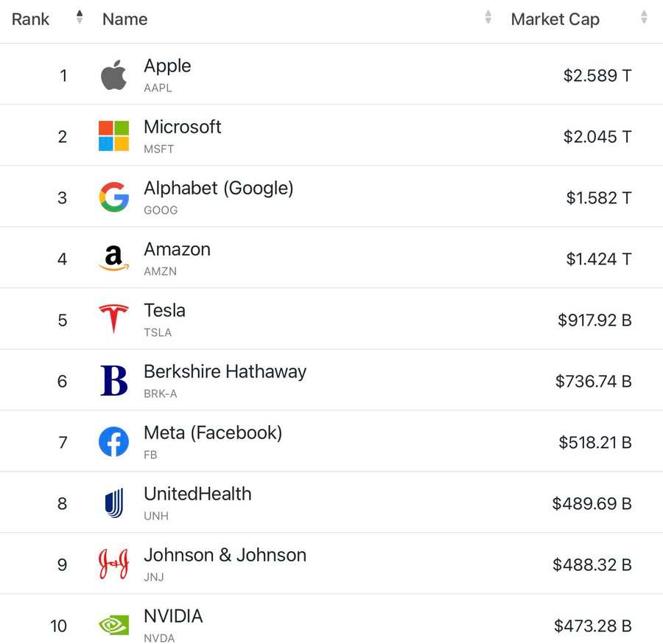
Task: Select the FB ticker symbol
Action: (150, 455)
